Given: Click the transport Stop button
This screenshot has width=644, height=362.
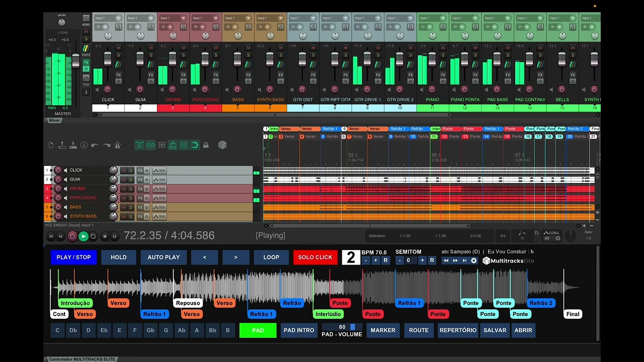Looking at the screenshot, I should tap(105, 236).
